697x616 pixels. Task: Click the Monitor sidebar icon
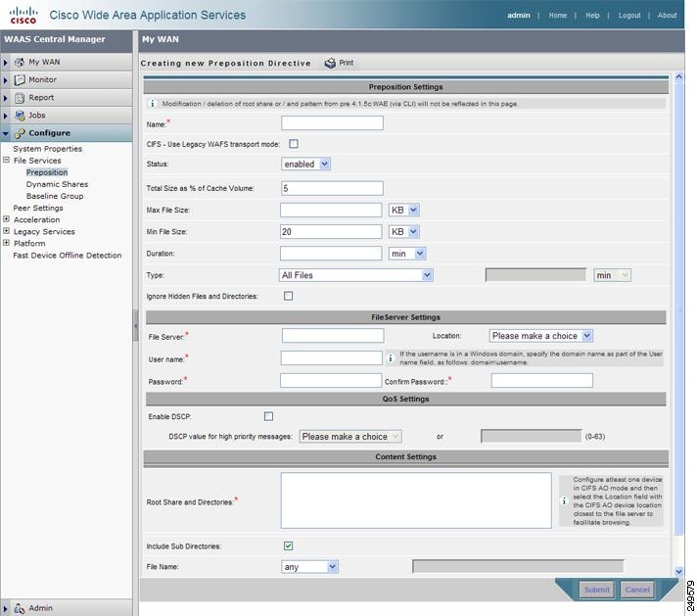(20, 79)
